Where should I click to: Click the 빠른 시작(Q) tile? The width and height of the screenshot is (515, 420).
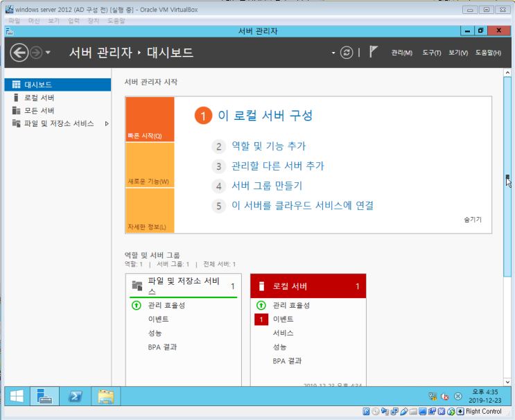tap(150, 119)
